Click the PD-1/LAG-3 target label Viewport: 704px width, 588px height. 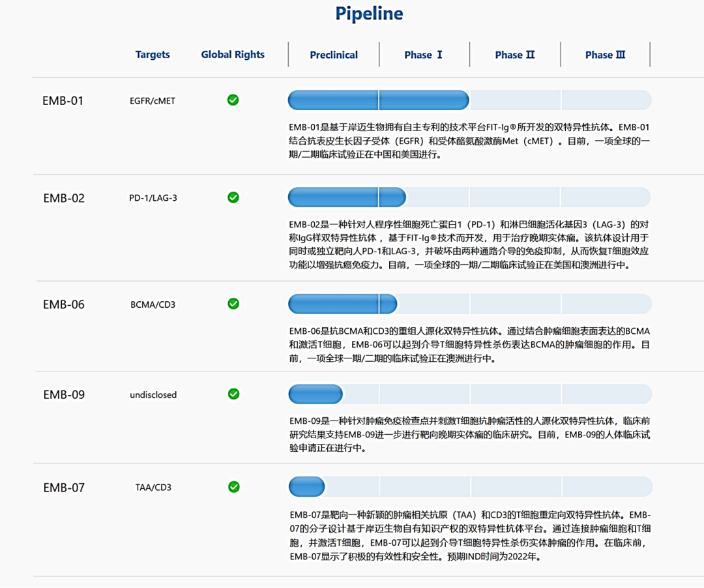pyautogui.click(x=153, y=198)
